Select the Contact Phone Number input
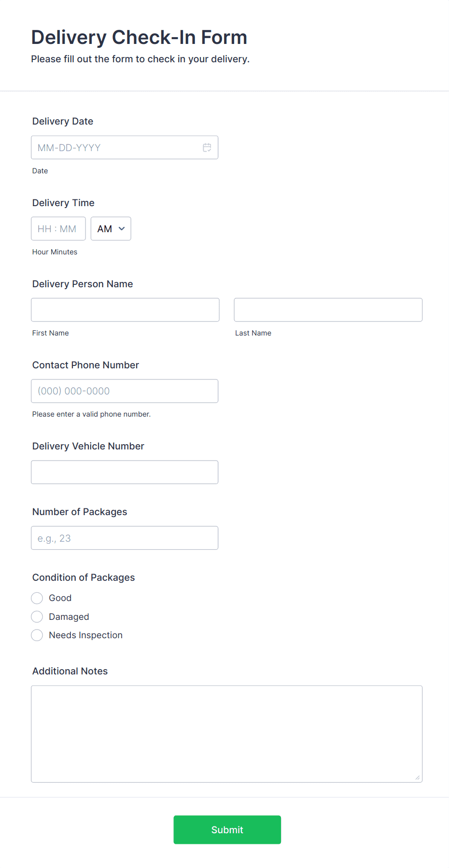 pyautogui.click(x=125, y=391)
